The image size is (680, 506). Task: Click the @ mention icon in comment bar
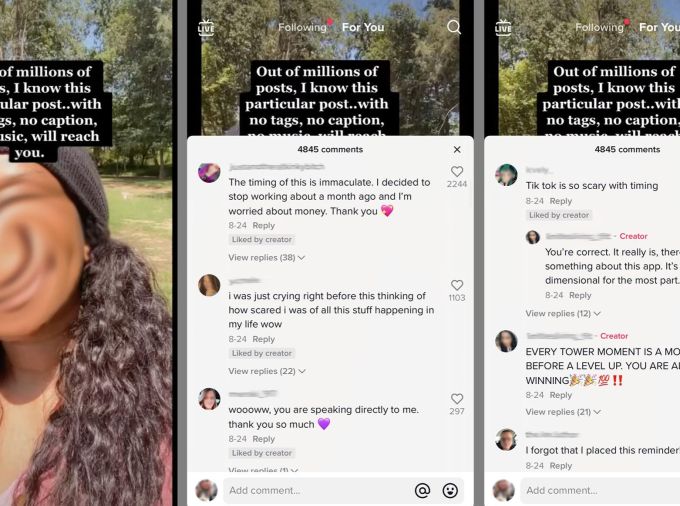pos(422,490)
